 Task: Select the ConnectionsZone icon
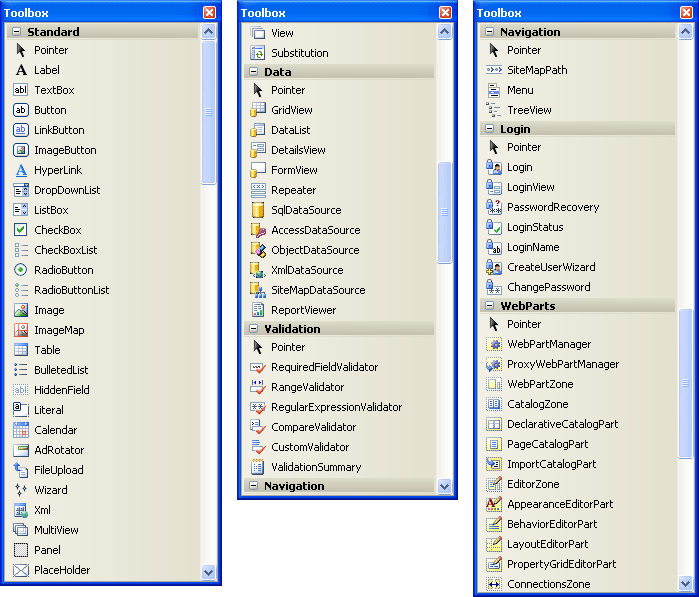point(493,584)
